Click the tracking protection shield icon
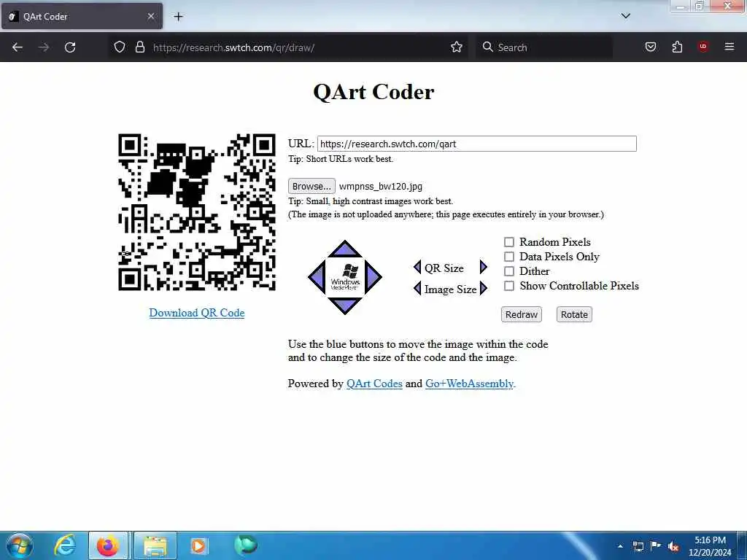 [x=120, y=47]
